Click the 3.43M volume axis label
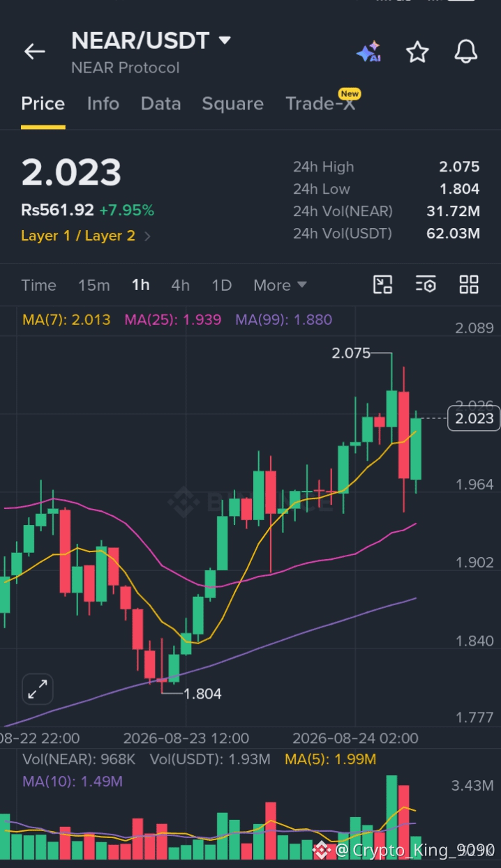Image resolution: width=501 pixels, height=868 pixels. [x=472, y=786]
